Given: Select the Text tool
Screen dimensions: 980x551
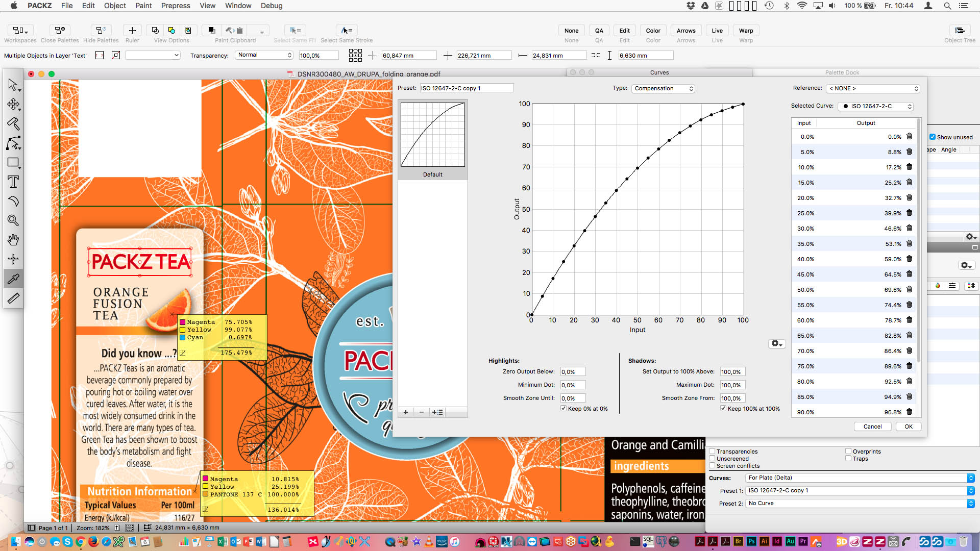Looking at the screenshot, I should pos(13,182).
